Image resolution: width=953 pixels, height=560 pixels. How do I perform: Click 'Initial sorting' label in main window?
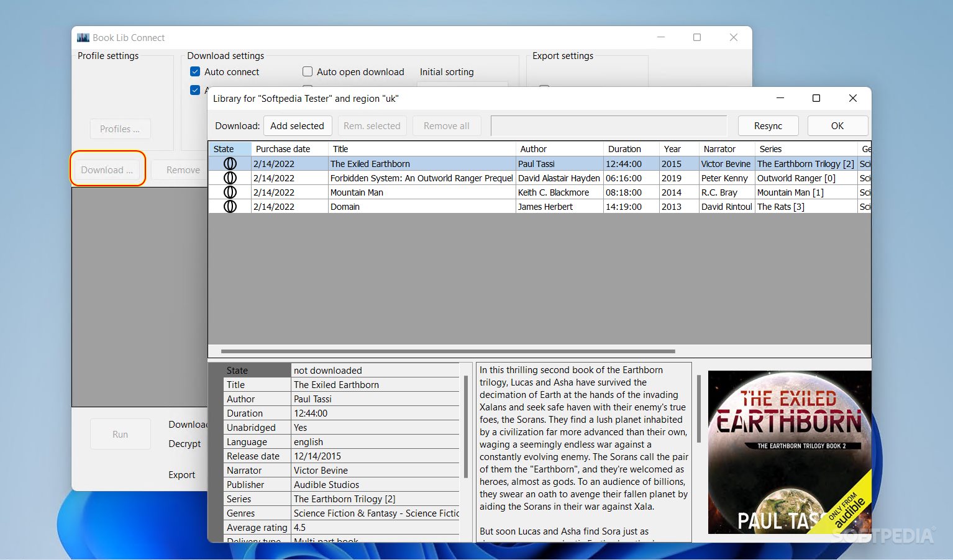tap(447, 72)
